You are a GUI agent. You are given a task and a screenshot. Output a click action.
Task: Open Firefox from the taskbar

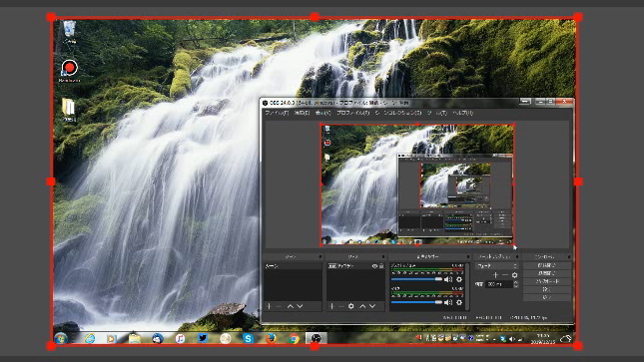click(x=271, y=339)
